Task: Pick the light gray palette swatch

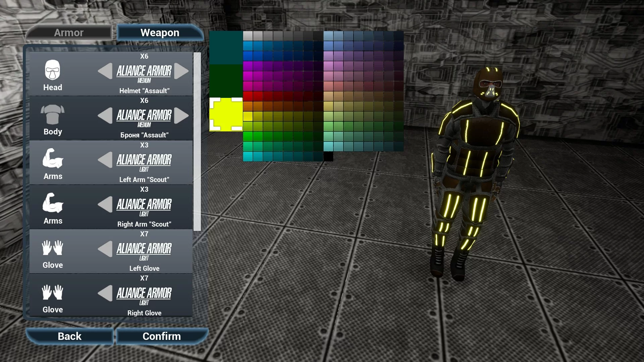Action: (248, 36)
